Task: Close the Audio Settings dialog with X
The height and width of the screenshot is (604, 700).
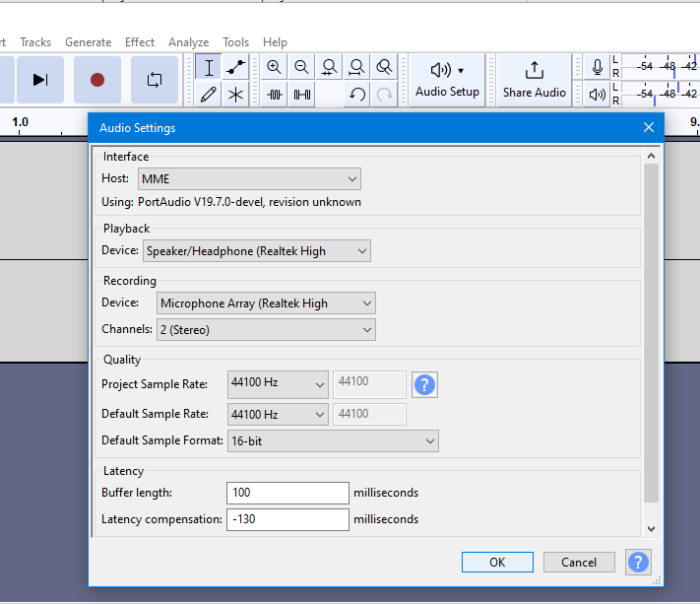Action: 649,128
